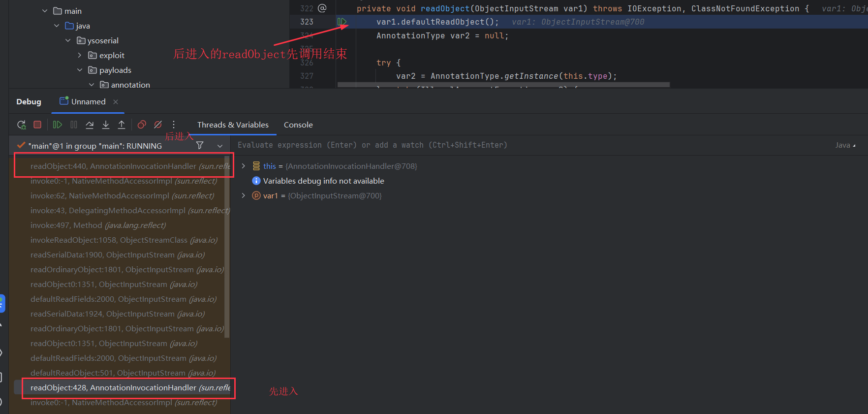868x414 pixels.
Task: Close the Unnamed debug tab
Action: [116, 102]
